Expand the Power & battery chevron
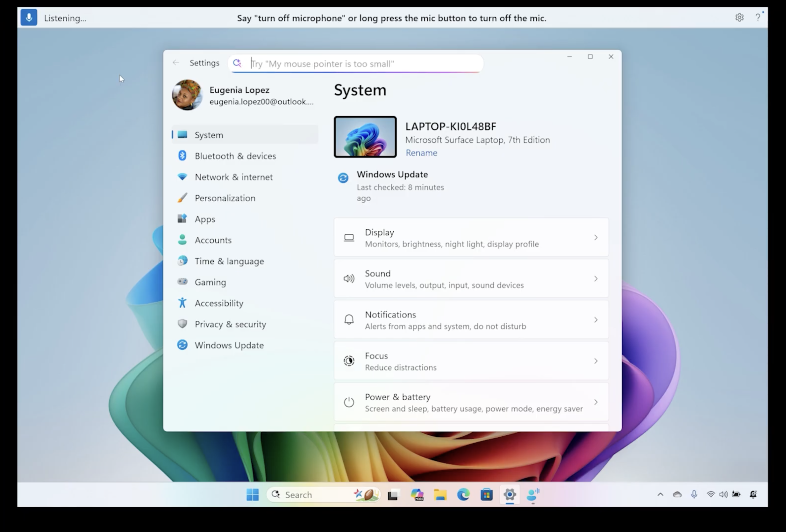This screenshot has width=786, height=532. coord(596,402)
